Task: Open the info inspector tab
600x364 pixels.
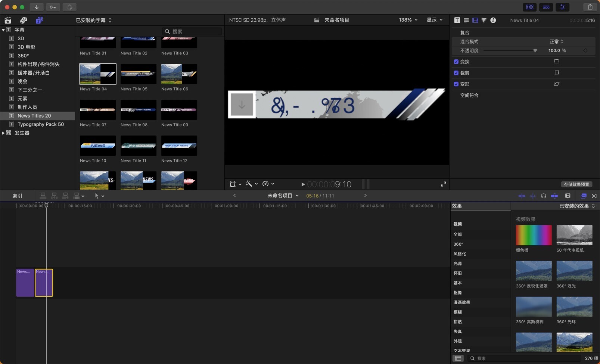Action: 493,20
